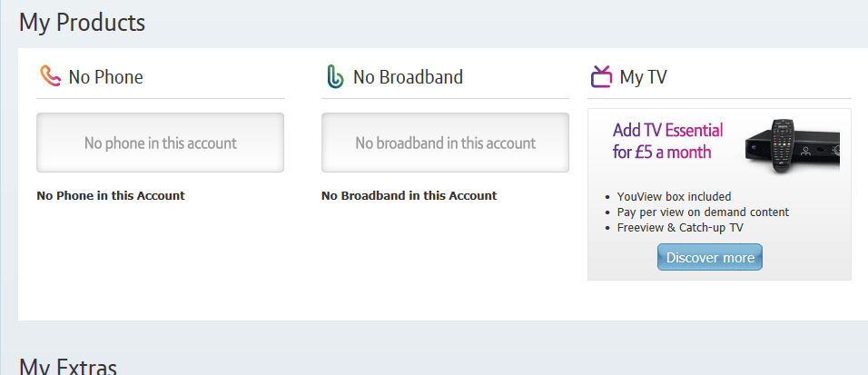The height and width of the screenshot is (375, 868).
Task: Click the bold 'No Phone in this Account' text
Action: point(111,195)
